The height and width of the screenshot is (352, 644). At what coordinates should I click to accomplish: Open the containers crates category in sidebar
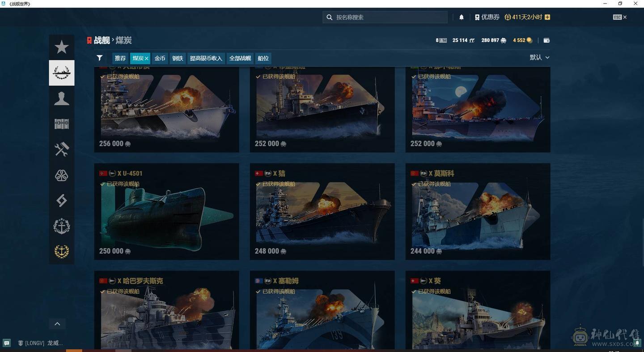pyautogui.click(x=62, y=124)
